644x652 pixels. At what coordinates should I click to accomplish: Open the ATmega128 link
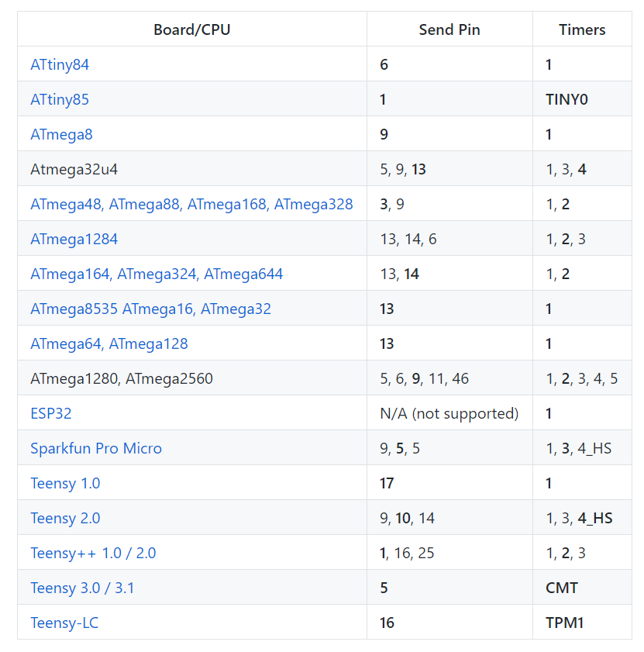pos(149,344)
